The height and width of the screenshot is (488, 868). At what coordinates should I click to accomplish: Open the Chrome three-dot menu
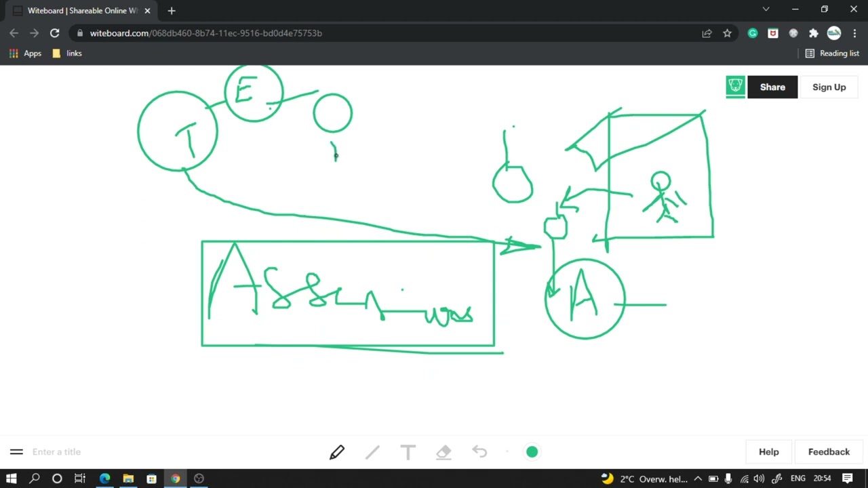pos(854,33)
